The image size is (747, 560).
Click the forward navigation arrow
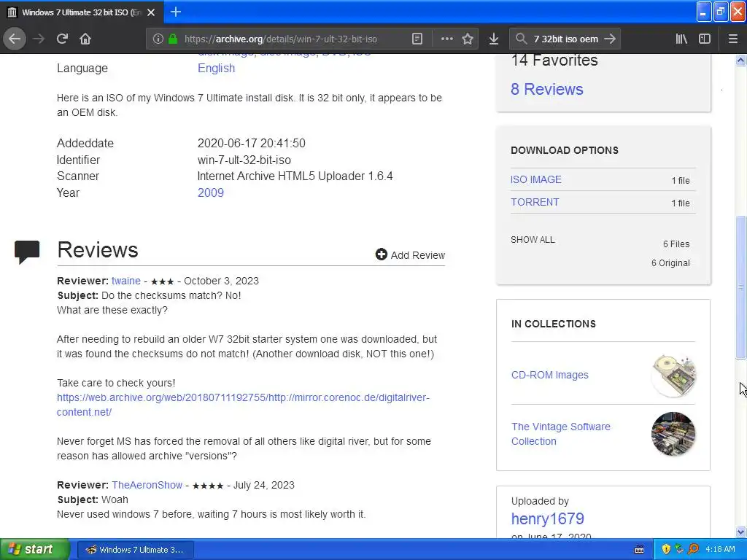(39, 39)
